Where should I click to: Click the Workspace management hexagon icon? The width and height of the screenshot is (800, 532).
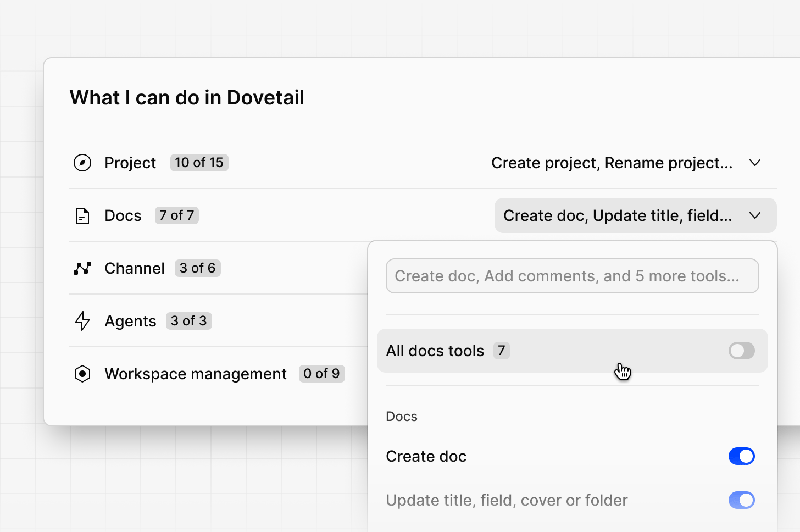pyautogui.click(x=82, y=374)
